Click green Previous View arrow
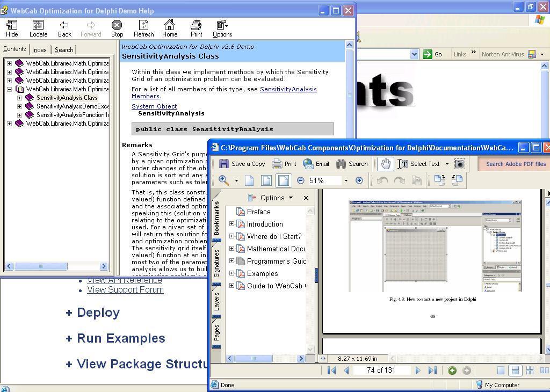This screenshot has height=392, width=550. tap(452, 371)
